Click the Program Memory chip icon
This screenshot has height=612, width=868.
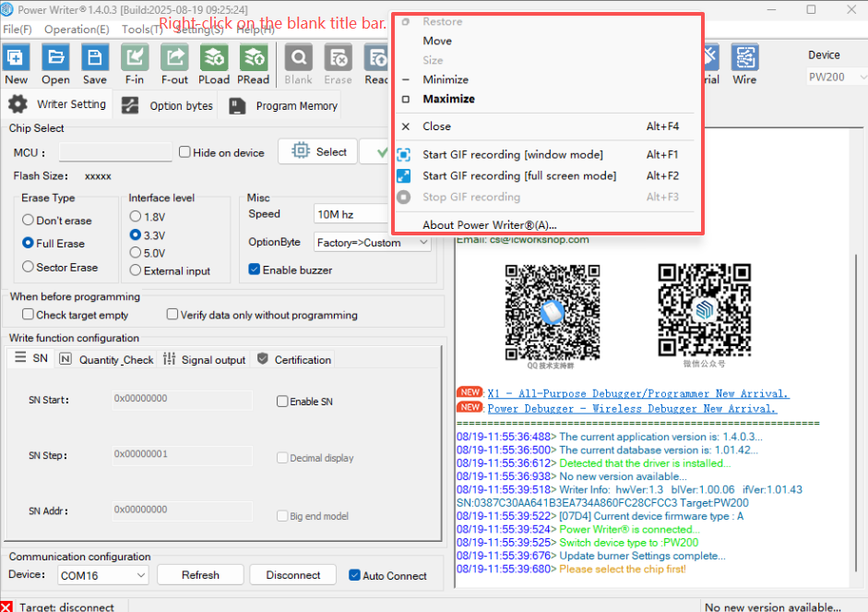pos(237,106)
